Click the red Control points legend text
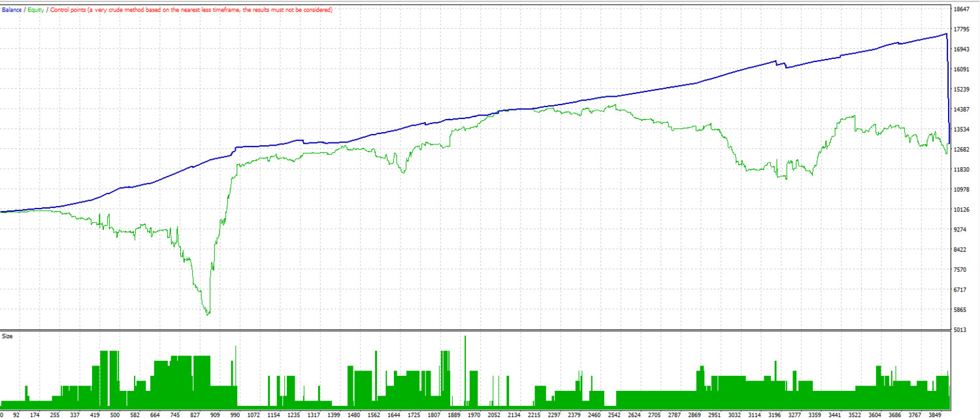980x419 pixels. [x=191, y=10]
